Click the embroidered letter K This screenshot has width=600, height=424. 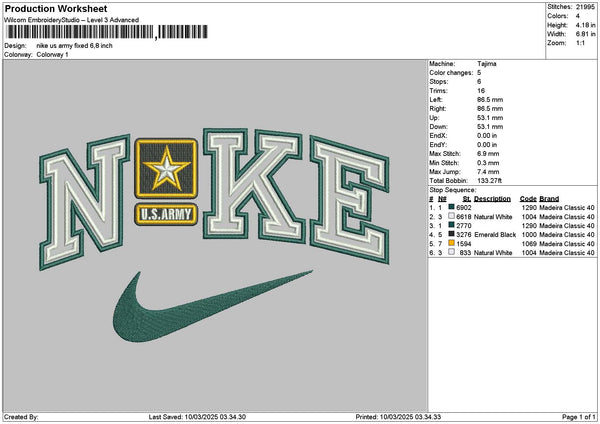[254, 186]
